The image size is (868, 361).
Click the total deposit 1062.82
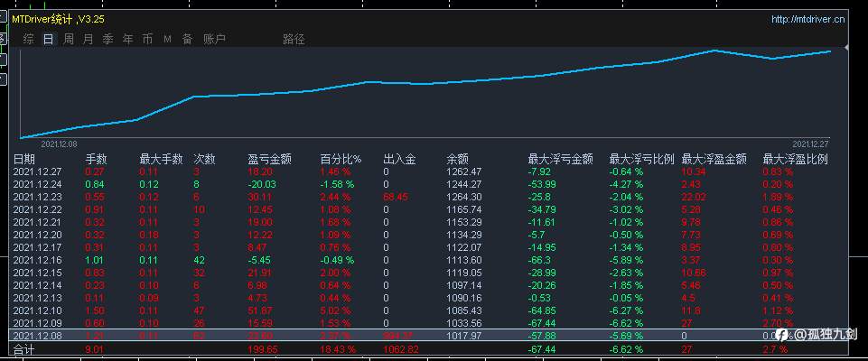point(401,349)
